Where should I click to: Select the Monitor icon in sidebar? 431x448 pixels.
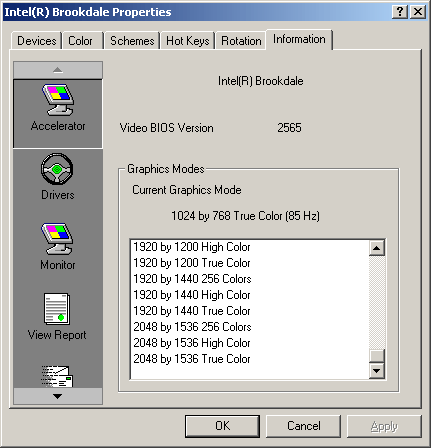[x=57, y=239]
